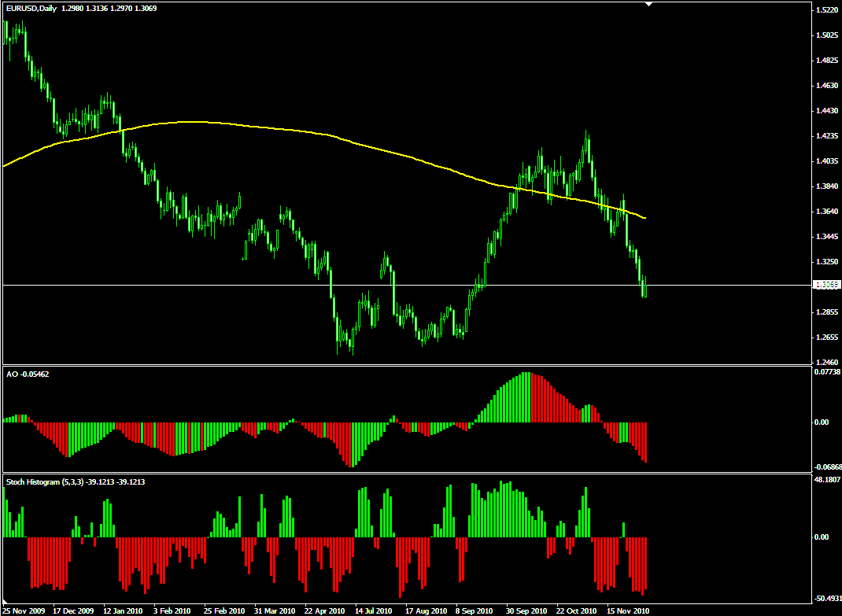Click the 1.2855 price axis label
Image resolution: width=842 pixels, height=616 pixels.
click(827, 312)
